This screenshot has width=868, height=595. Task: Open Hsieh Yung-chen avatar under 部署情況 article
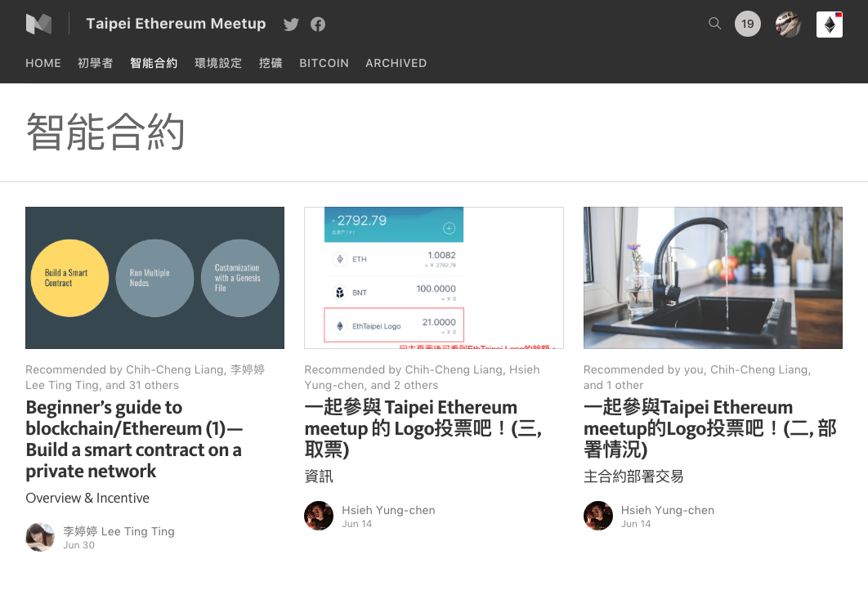tap(598, 515)
